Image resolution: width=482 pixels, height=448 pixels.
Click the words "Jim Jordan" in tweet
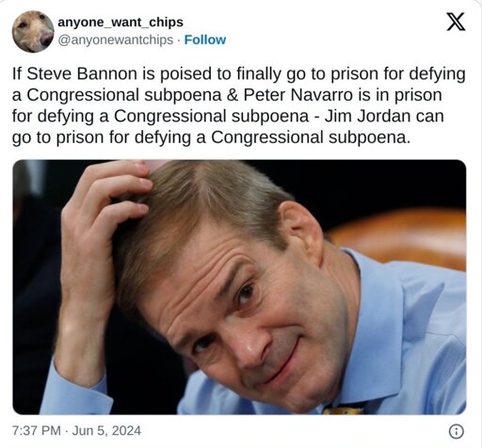point(367,116)
